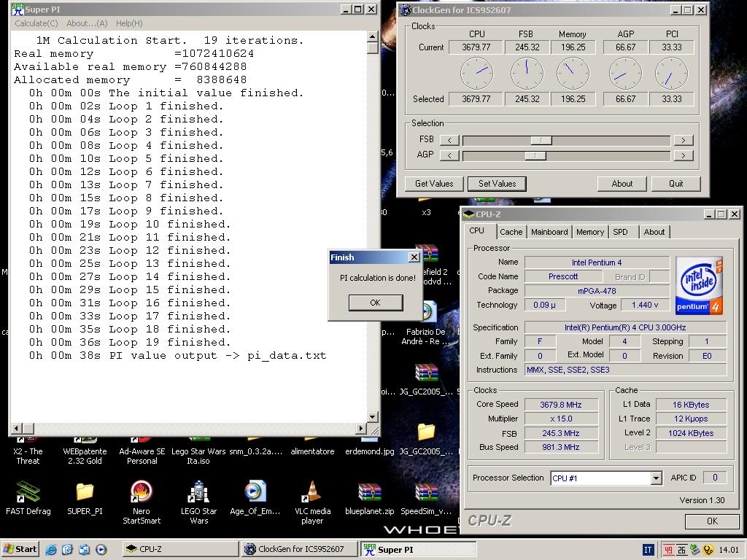Click the Code Name value Prescott
The height and width of the screenshot is (560, 747).
562,276
